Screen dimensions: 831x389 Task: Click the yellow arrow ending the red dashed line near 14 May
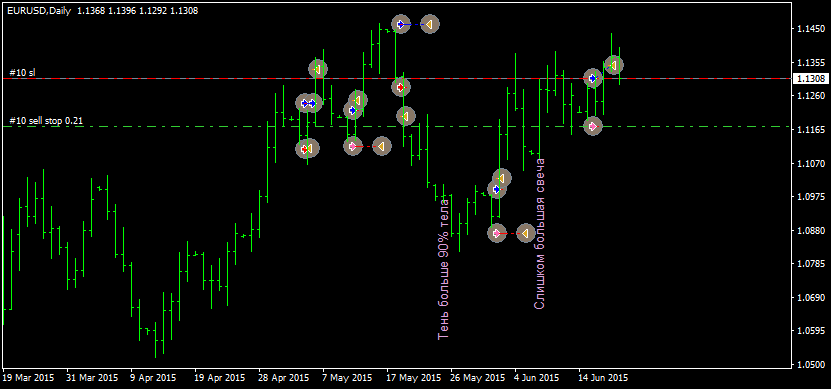click(x=382, y=146)
